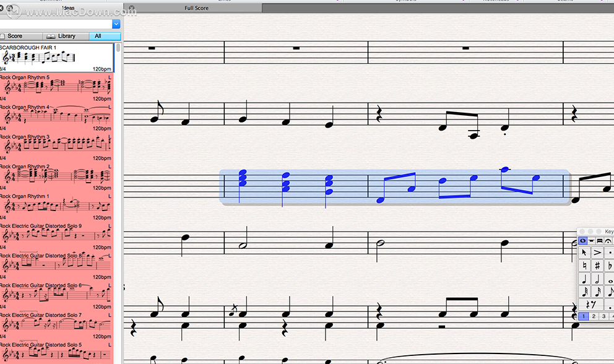
Task: Choose the whole note duration on Keypad
Action: coord(609,279)
